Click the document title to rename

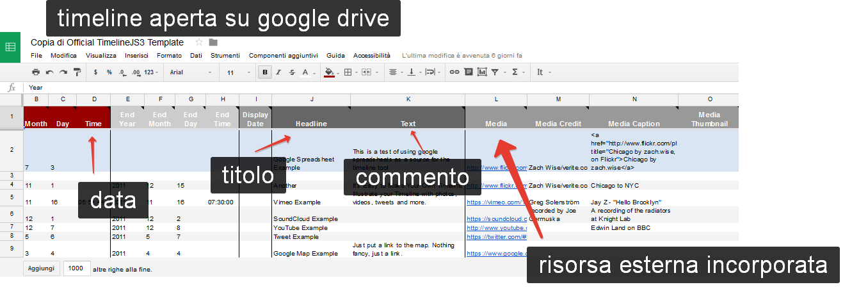point(107,42)
